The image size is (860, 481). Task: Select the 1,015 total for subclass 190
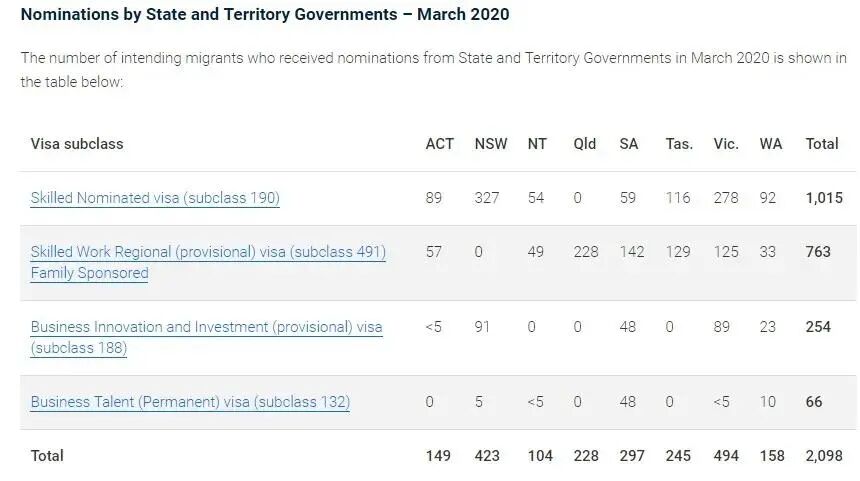click(x=825, y=198)
